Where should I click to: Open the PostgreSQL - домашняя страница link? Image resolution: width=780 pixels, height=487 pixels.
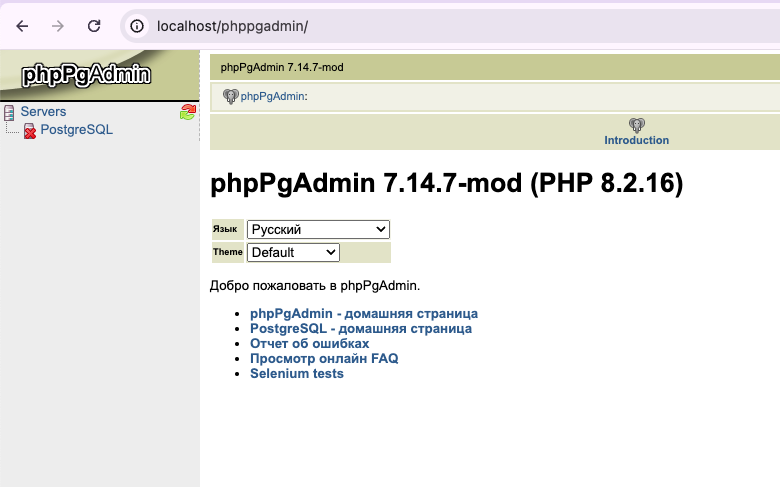361,328
